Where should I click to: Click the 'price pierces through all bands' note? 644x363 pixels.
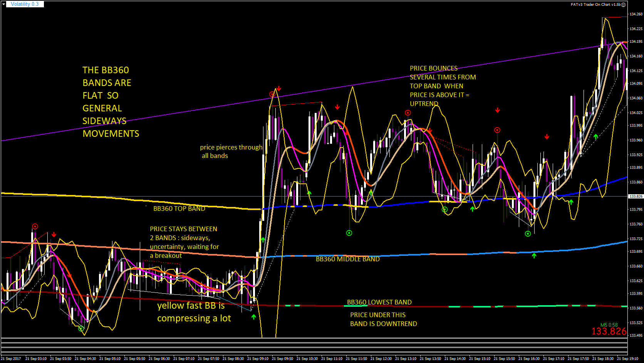coord(231,151)
